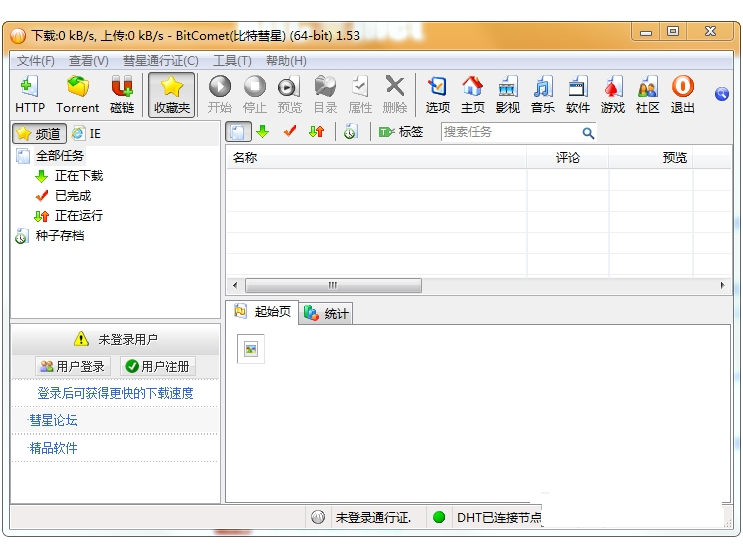This screenshot has width=743, height=555.
Task: Open the 查看(V) menu
Action: [89, 61]
